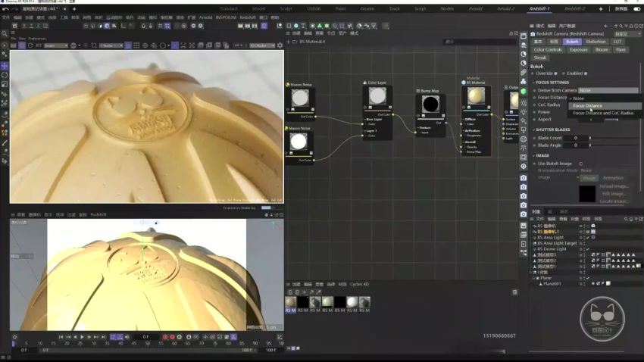This screenshot has width=644, height=362.
Task: Toggle the Bokeh Enabled checkbox
Action: 586,73
